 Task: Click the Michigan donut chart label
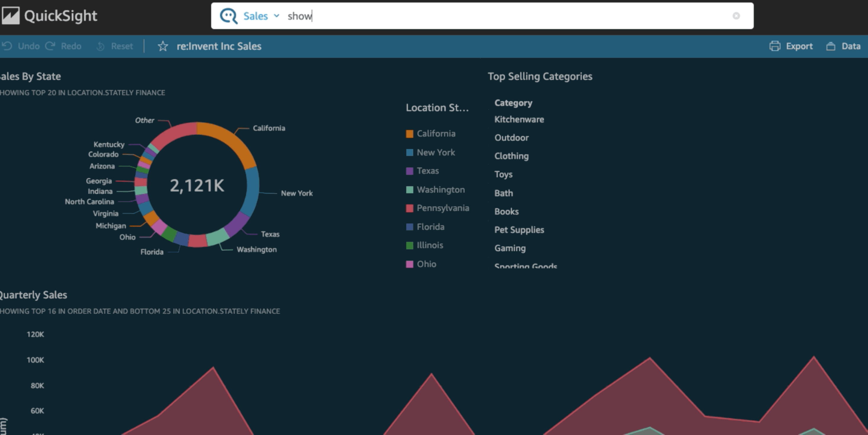click(x=111, y=225)
